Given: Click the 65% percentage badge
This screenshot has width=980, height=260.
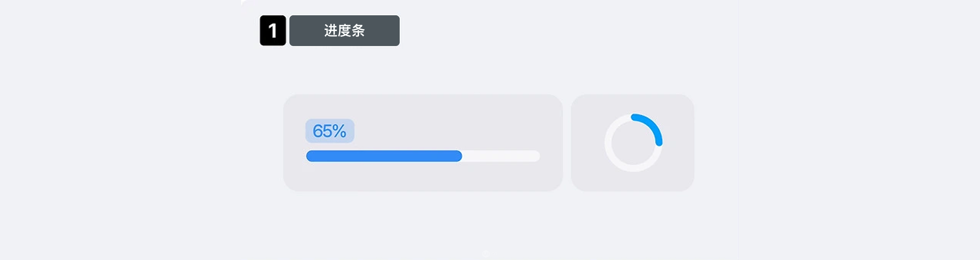Looking at the screenshot, I should click(330, 131).
